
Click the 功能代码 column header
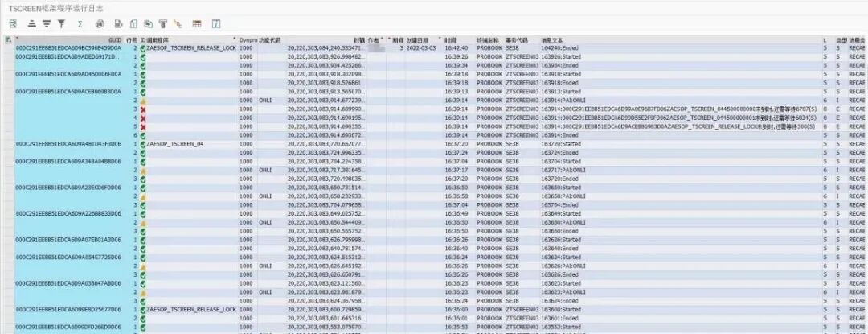click(271, 40)
